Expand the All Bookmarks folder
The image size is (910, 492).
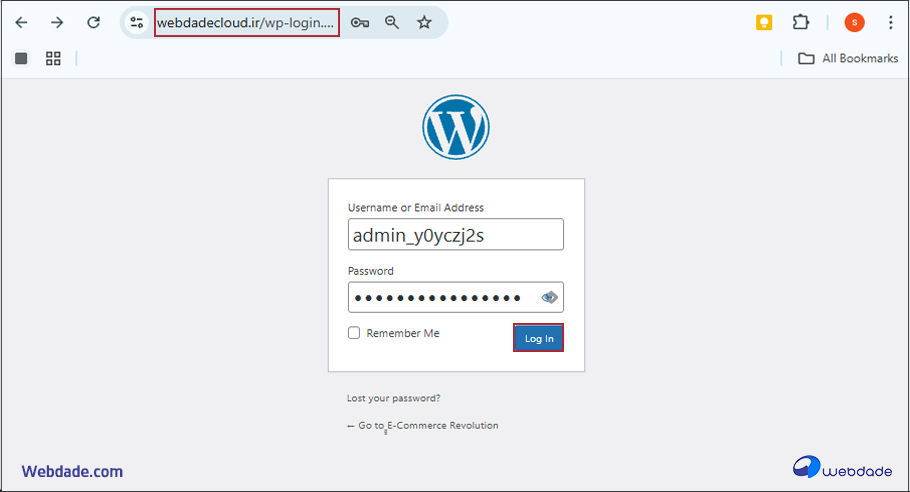coord(848,58)
